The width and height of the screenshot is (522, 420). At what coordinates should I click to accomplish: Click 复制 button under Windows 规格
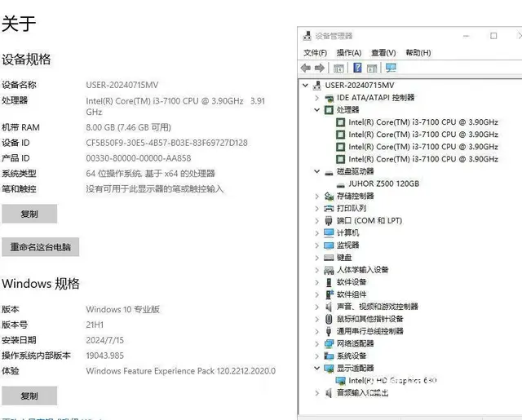tap(29, 396)
